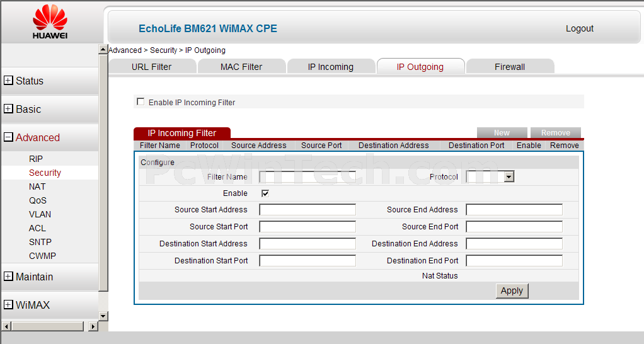Viewport: 644px width, 344px height.
Task: Open the NAT settings page
Action: coord(37,186)
